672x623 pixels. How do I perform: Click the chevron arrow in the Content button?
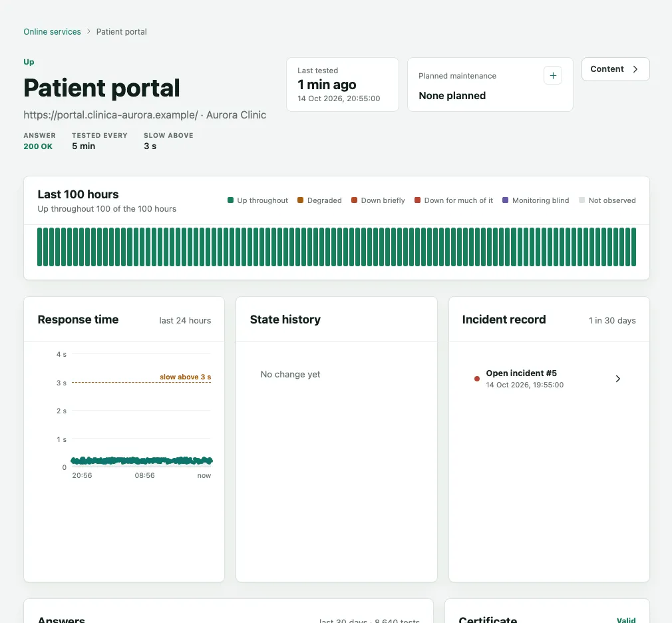point(635,69)
